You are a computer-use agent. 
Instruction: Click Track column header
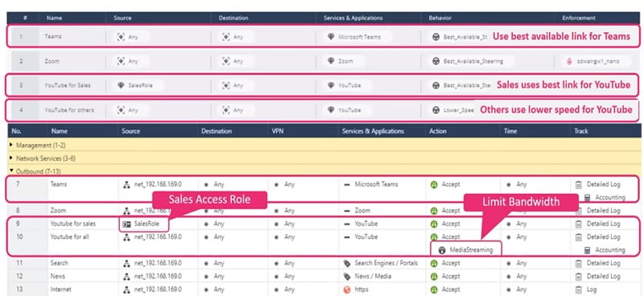[x=580, y=131]
